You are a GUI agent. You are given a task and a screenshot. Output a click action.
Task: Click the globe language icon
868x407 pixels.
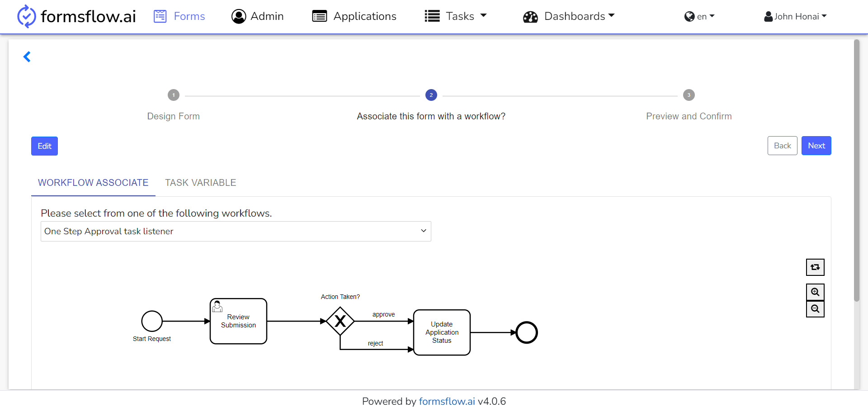tap(689, 17)
